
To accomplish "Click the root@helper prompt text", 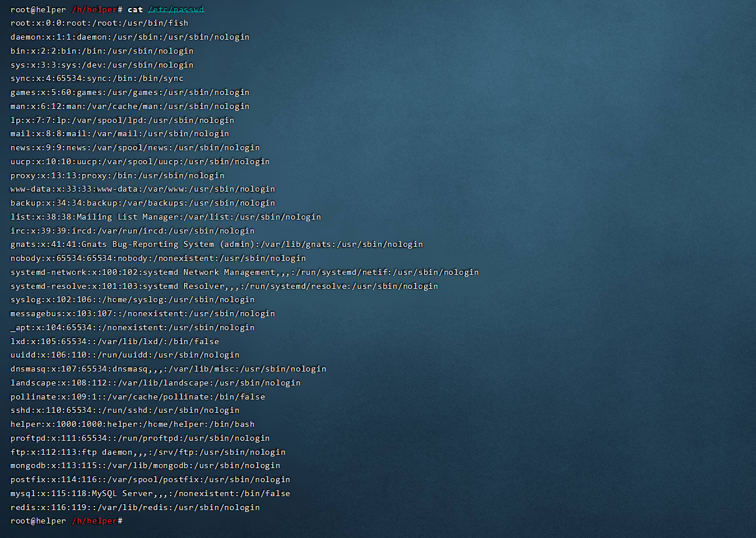I will pos(37,9).
